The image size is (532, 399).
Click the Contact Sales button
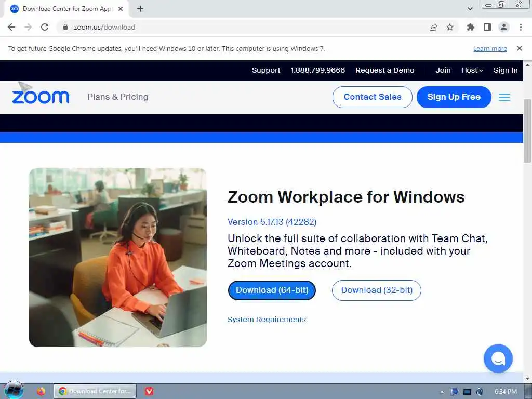(372, 97)
